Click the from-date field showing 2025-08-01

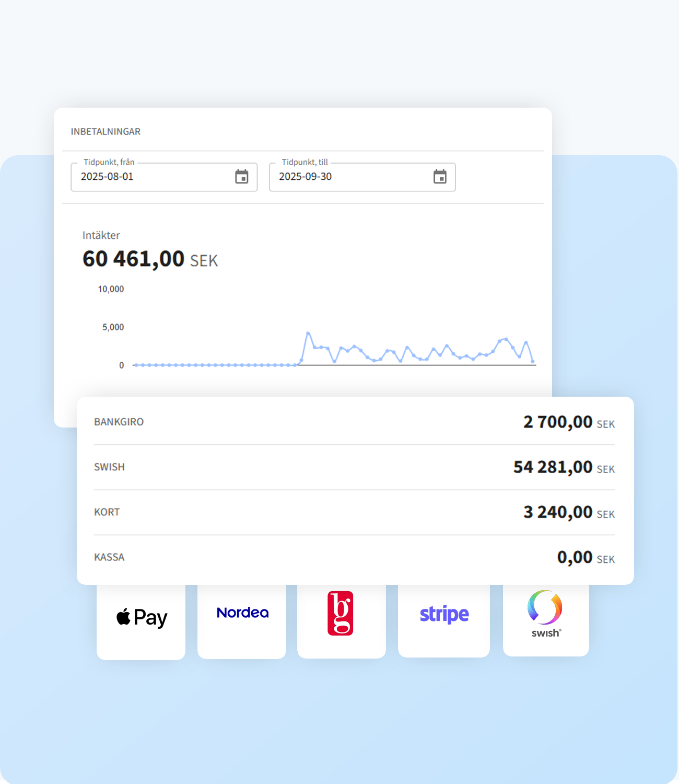[151, 177]
